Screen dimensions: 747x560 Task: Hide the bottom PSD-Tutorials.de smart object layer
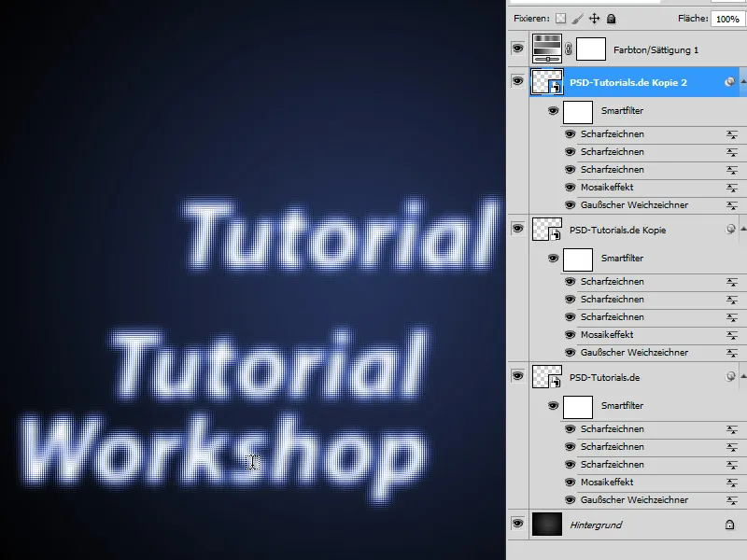[518, 376]
